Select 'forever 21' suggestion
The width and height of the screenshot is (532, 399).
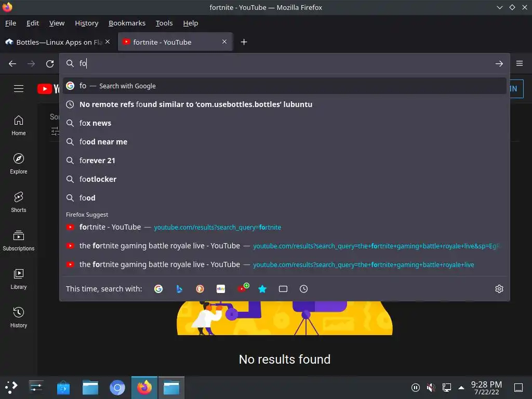click(x=284, y=161)
